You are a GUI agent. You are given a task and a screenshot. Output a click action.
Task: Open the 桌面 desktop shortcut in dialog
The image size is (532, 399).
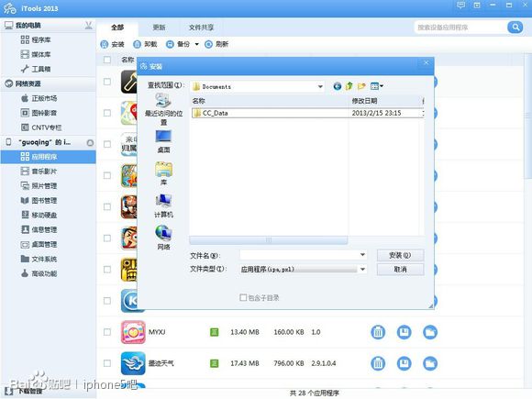(163, 141)
